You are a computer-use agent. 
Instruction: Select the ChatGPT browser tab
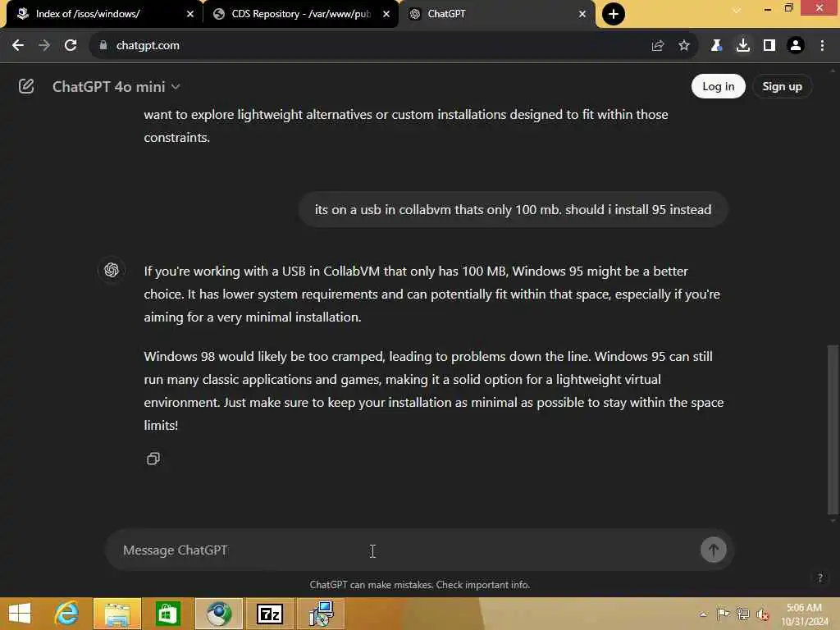pos(496,14)
